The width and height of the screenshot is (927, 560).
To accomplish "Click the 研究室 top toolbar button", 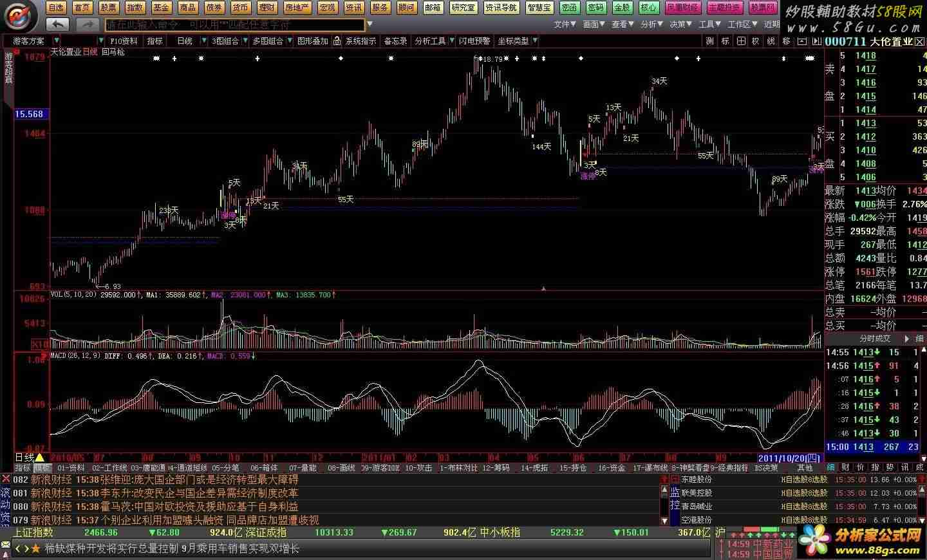I will tap(463, 8).
